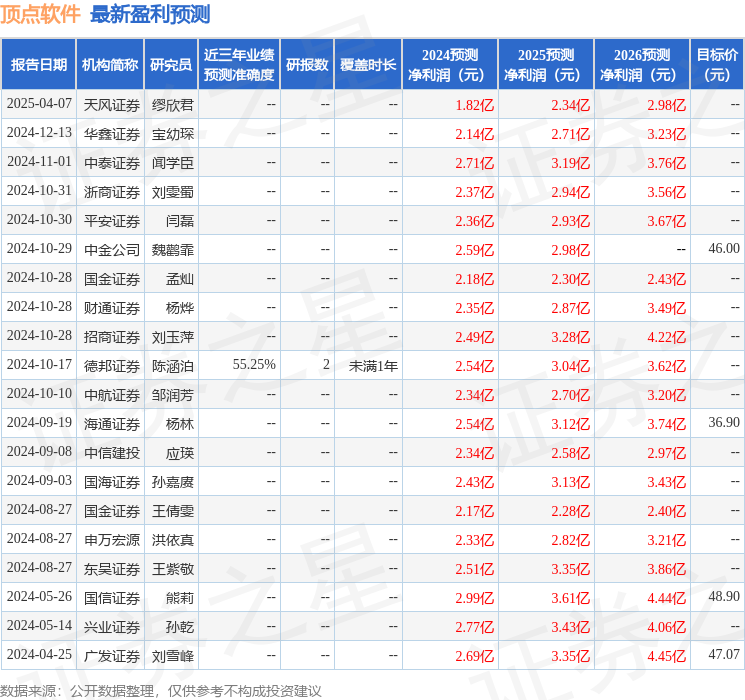Click the 4.06亿 value in 兴业证券 row
This screenshot has height=700, width=745.
tap(667, 627)
